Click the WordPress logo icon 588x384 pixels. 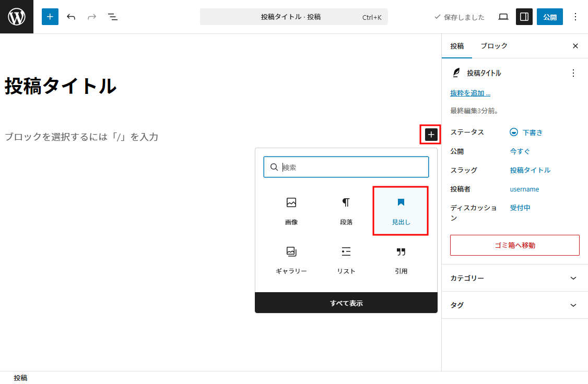tap(17, 17)
